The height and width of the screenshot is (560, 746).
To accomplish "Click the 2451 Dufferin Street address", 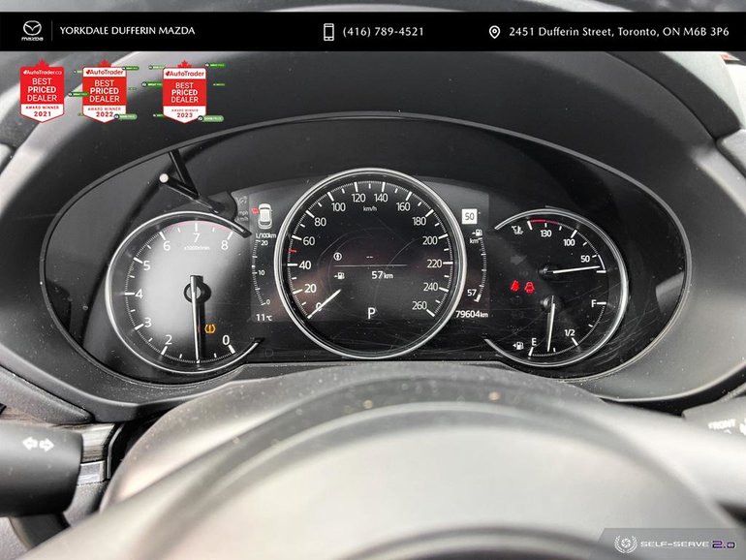I will click(x=619, y=32).
